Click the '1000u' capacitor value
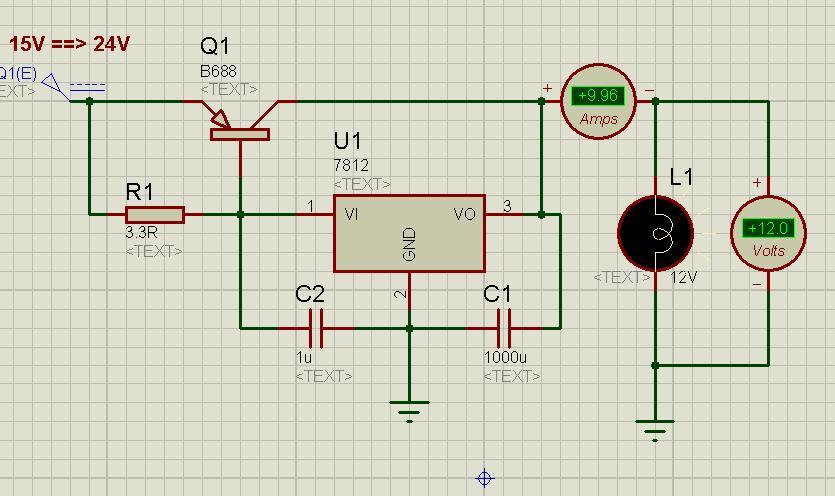Image resolution: width=835 pixels, height=496 pixels. (x=505, y=357)
